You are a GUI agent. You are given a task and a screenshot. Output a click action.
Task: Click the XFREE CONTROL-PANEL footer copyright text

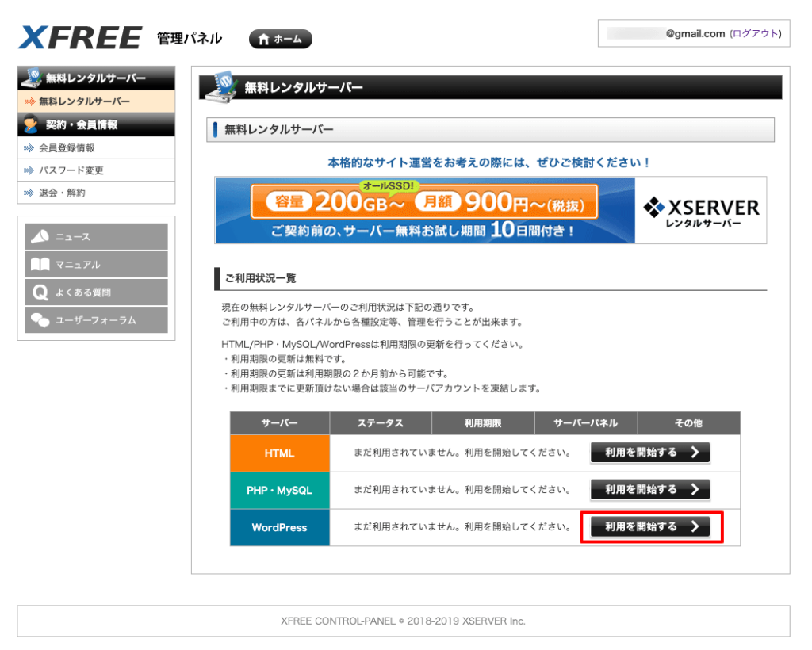tap(403, 621)
